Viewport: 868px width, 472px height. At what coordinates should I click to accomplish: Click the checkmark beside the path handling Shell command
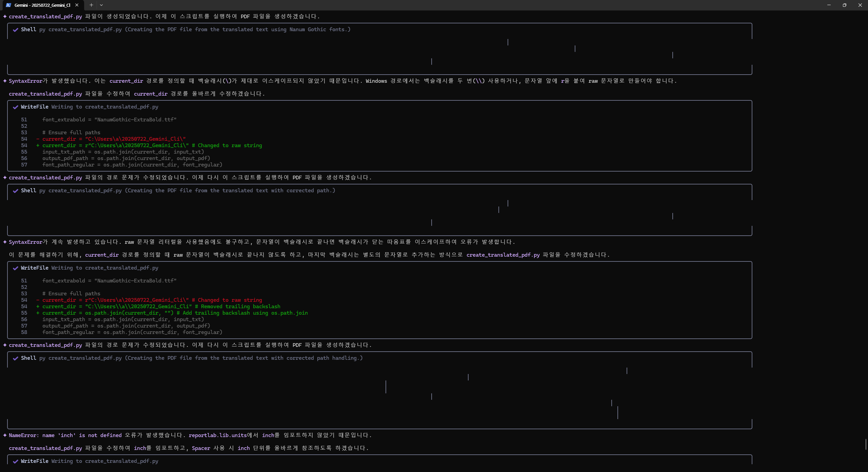click(16, 358)
